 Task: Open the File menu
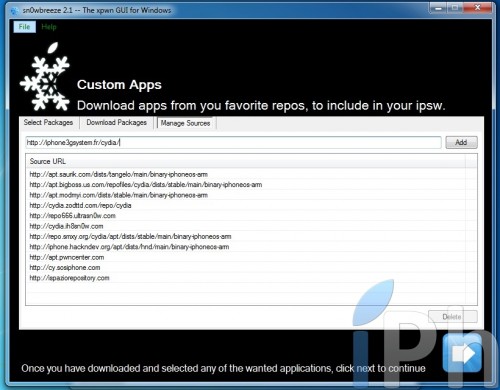[24, 27]
